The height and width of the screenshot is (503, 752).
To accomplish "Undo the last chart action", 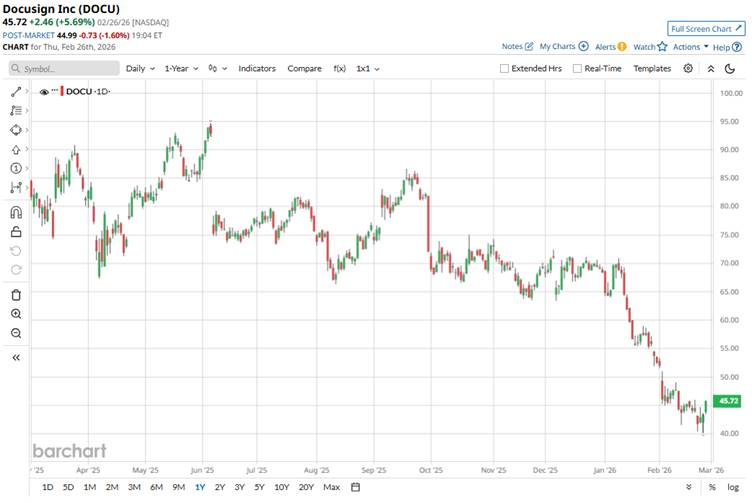I will 16,251.
